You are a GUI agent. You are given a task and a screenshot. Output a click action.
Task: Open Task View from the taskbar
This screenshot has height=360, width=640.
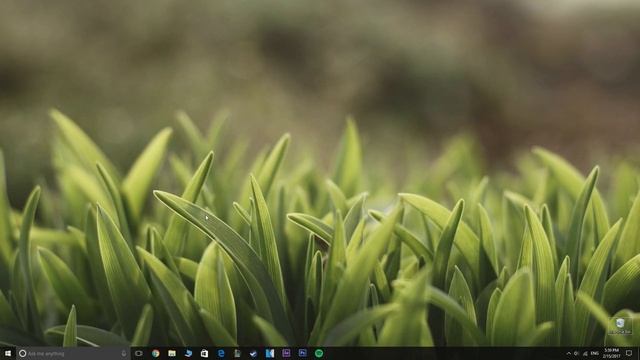139,353
